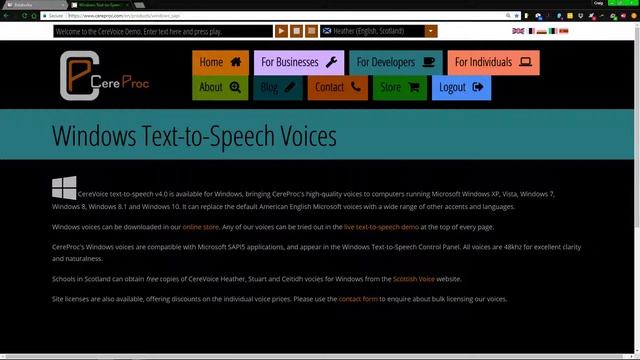Open the For Individuals laptop menu
Image resolution: width=640 pixels, height=360 pixels.
[493, 62]
